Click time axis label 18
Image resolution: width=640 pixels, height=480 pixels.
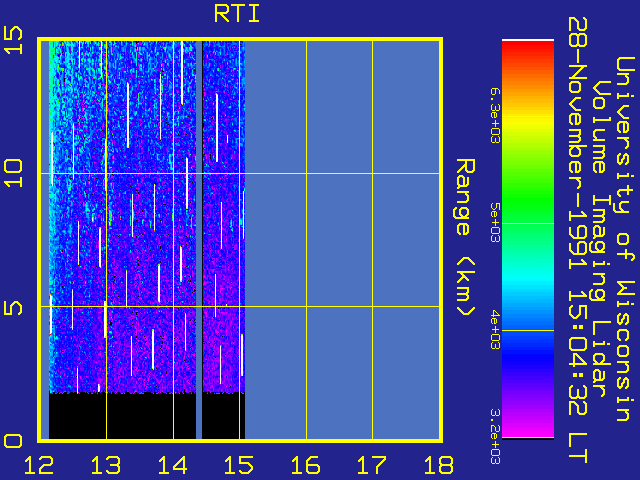coord(439,465)
